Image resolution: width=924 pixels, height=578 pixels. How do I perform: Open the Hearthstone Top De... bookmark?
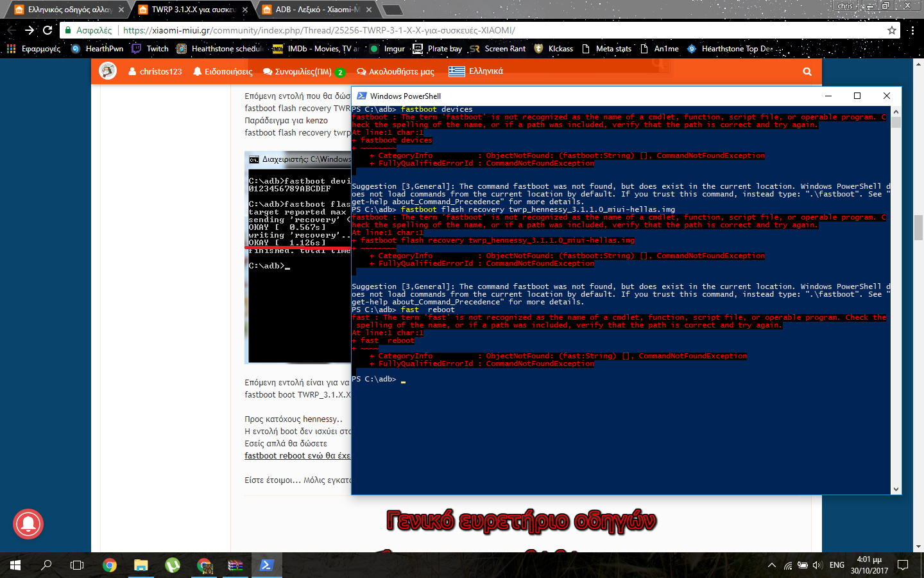tap(731, 49)
